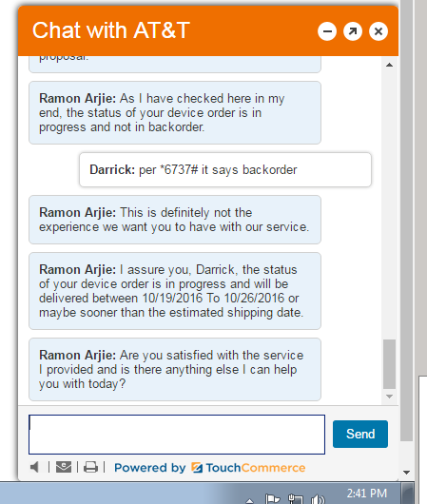Email the chat transcript using the envelope icon
The image size is (427, 504).
(64, 467)
